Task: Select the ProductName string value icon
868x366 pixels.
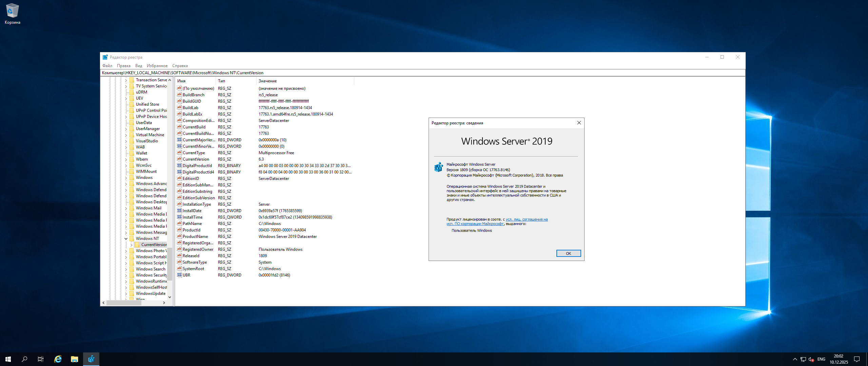Action: (179, 237)
